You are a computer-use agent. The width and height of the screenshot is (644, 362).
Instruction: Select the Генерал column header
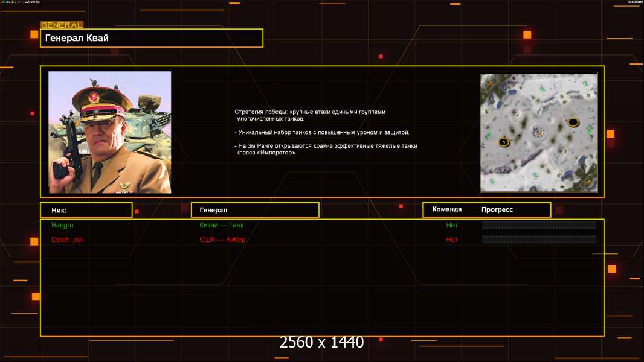pyautogui.click(x=254, y=210)
